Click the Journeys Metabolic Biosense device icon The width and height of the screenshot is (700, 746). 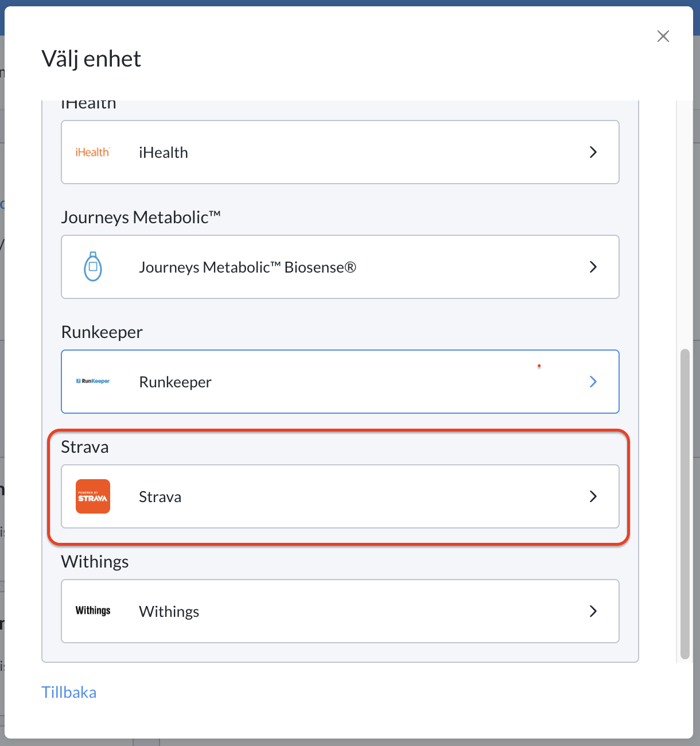pos(93,266)
